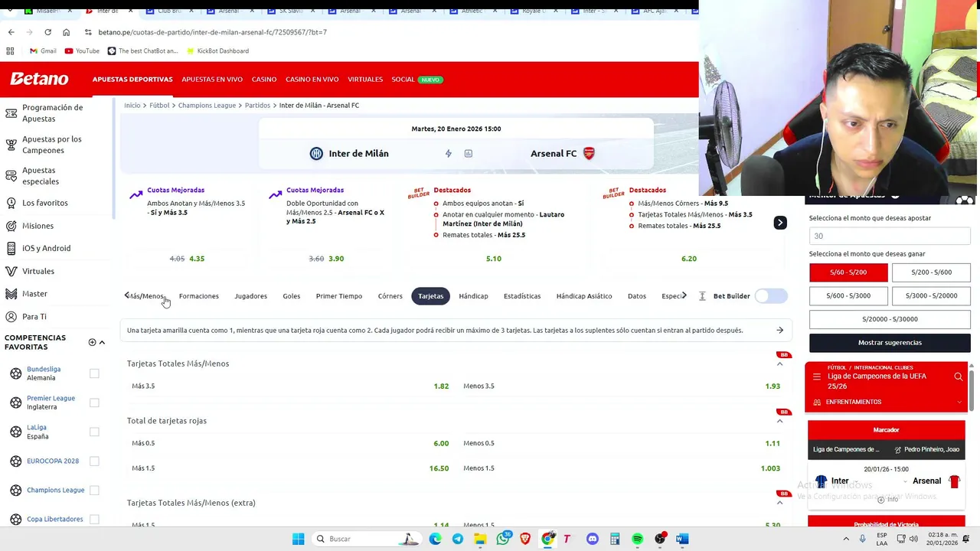Reload the page in browser
Viewport: 980px width, 551px height.
point(47,32)
